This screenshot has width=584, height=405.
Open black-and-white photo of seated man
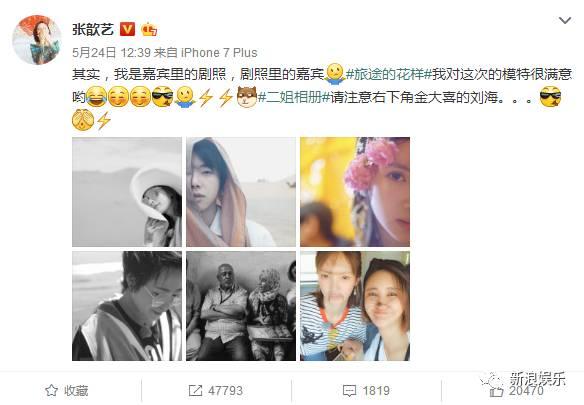[x=241, y=306]
